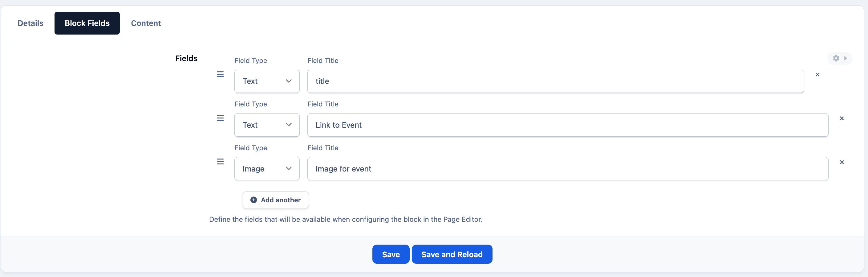Remove the Image for event field row

click(x=842, y=162)
